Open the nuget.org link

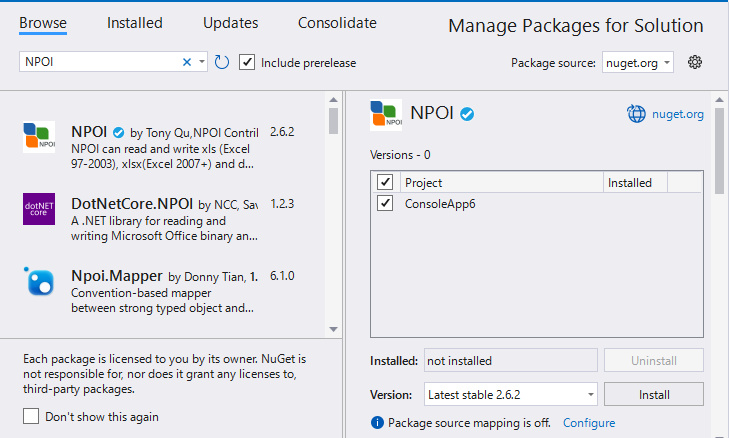(677, 114)
